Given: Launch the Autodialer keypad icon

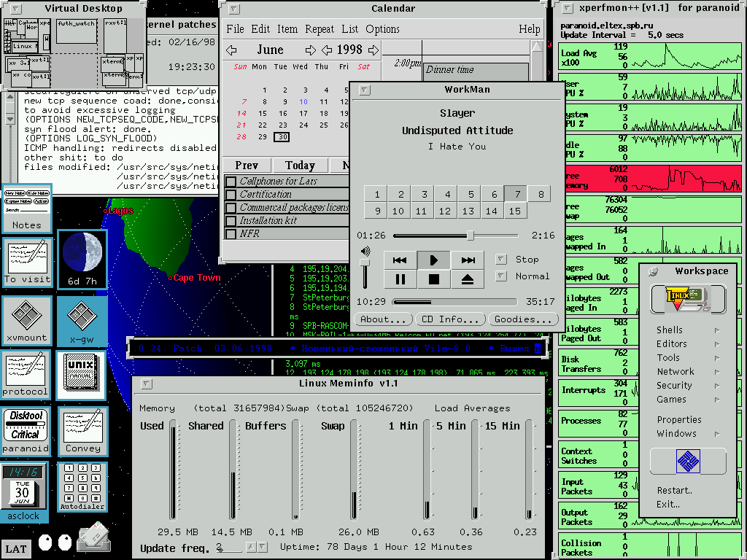Looking at the screenshot, I should tap(81, 484).
